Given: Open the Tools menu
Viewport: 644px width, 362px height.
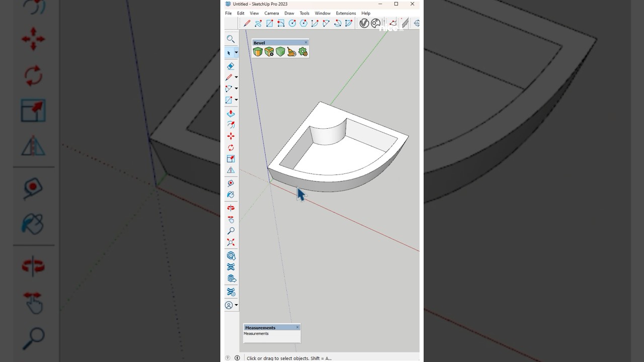Looking at the screenshot, I should (304, 14).
